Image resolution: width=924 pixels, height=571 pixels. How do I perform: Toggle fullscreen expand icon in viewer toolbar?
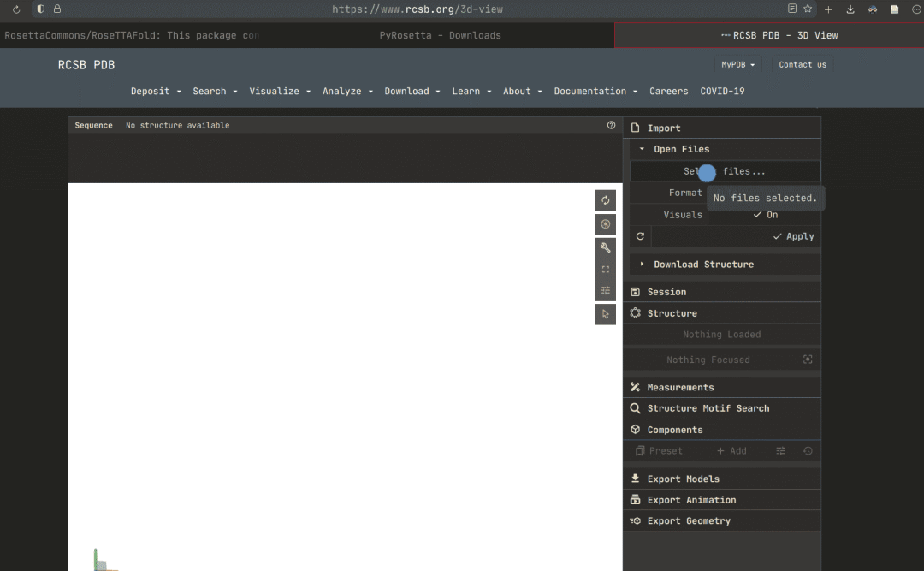point(605,270)
